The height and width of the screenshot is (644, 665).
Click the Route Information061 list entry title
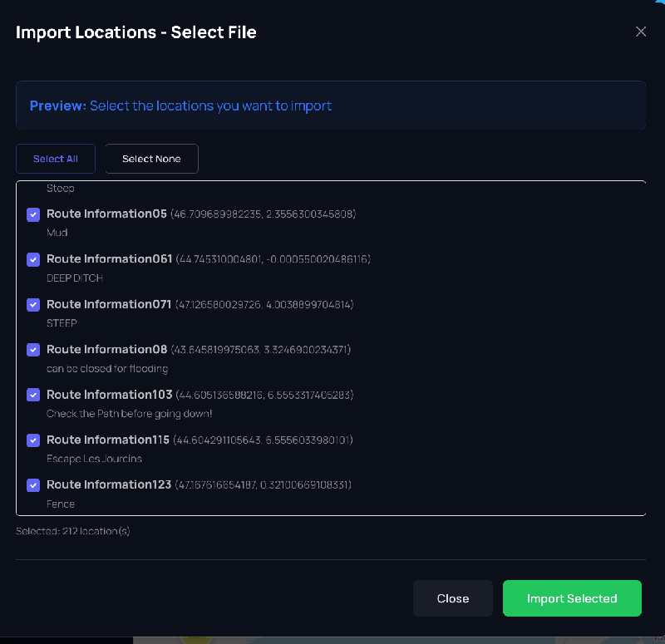[x=109, y=258]
